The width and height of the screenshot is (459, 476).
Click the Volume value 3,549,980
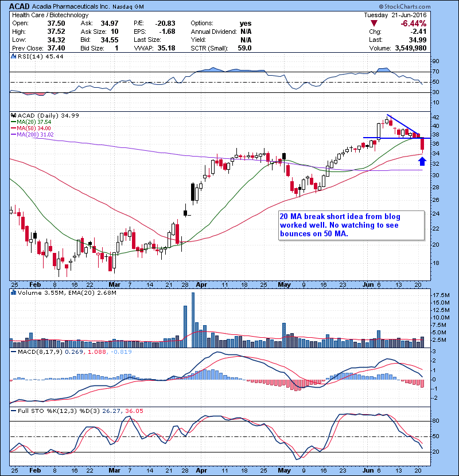(411, 48)
